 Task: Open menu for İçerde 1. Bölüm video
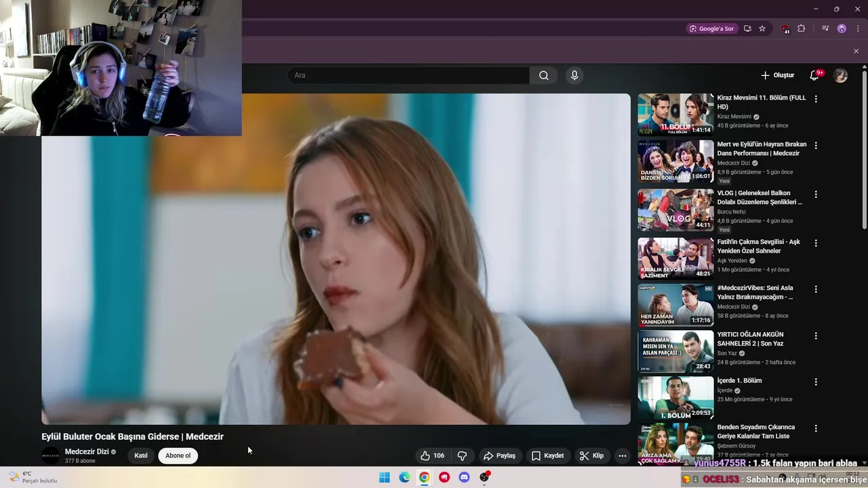(x=816, y=382)
